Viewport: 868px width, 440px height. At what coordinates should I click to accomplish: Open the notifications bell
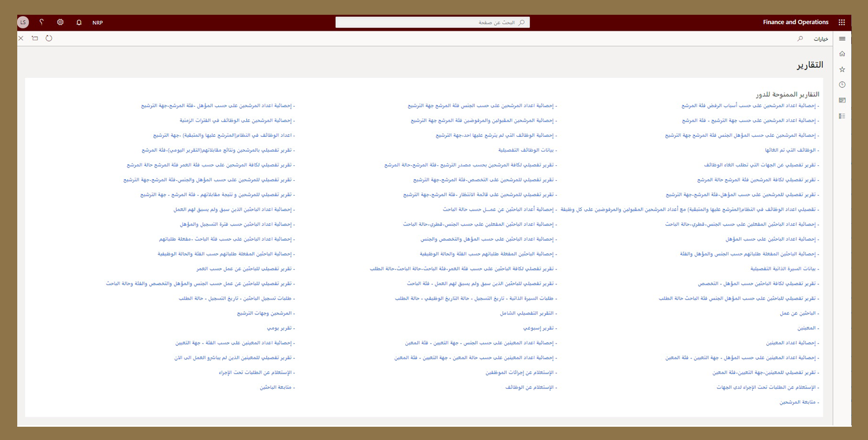pos(79,22)
